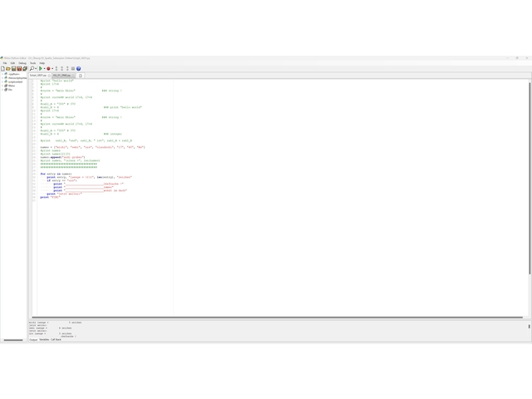The image size is (532, 399).
Task: Click the names list assignment line
Action: coord(92,147)
